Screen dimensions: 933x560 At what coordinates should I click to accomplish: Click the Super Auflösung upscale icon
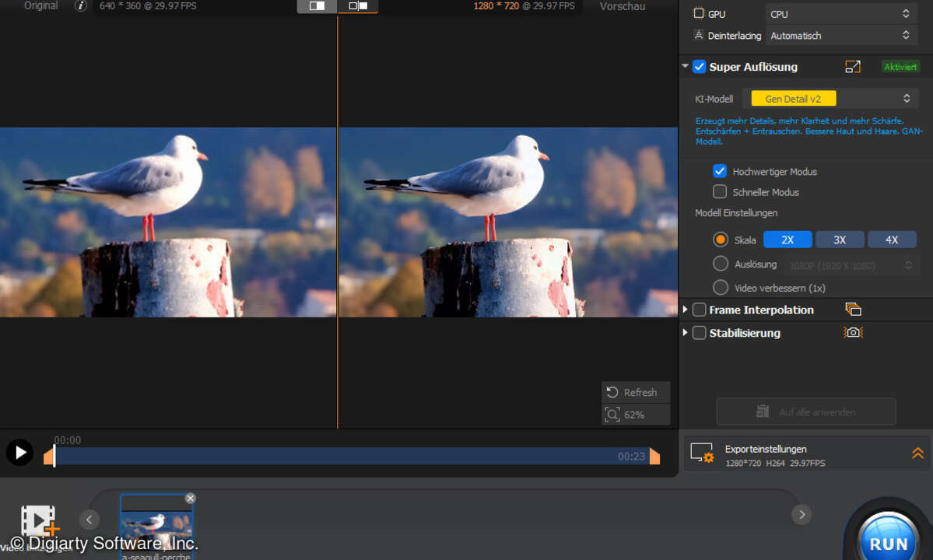tap(853, 67)
